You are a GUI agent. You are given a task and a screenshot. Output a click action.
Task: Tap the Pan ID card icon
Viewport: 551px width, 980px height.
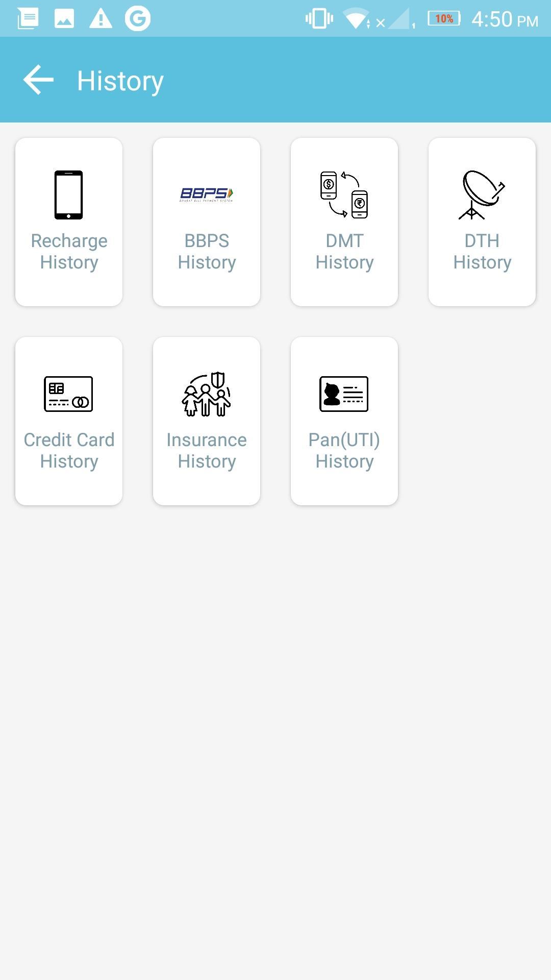pyautogui.click(x=344, y=394)
